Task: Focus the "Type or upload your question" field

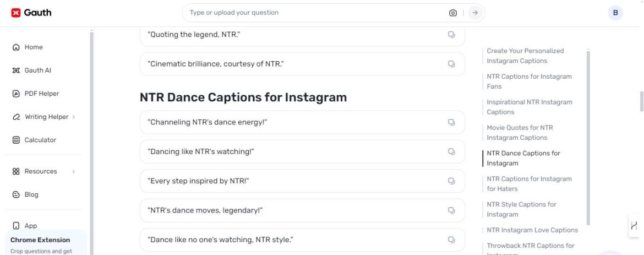Action: [316, 13]
